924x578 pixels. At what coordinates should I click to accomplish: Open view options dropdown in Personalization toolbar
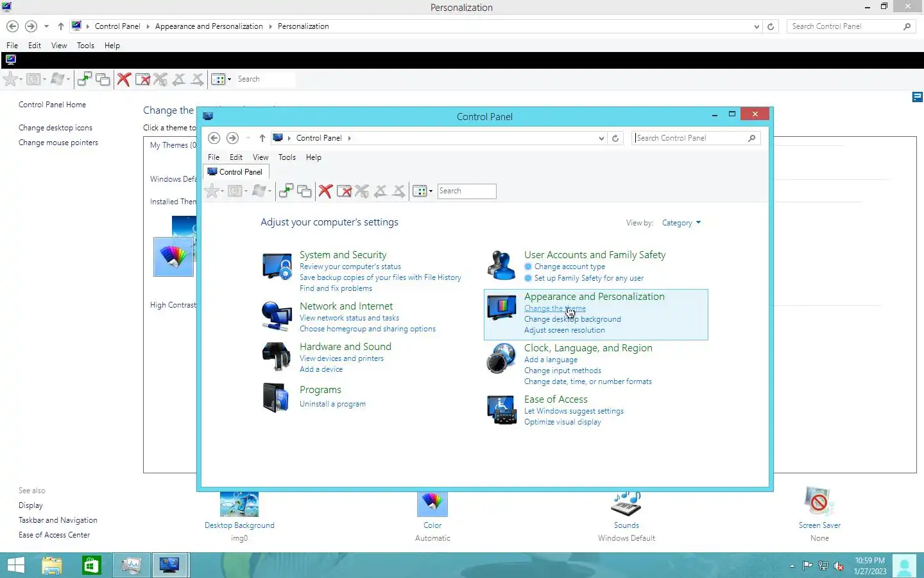point(229,79)
